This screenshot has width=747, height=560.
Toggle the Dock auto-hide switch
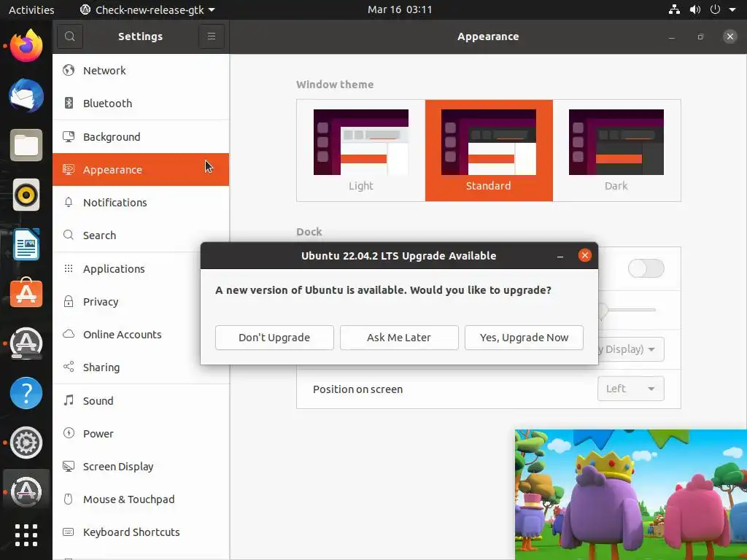646,268
